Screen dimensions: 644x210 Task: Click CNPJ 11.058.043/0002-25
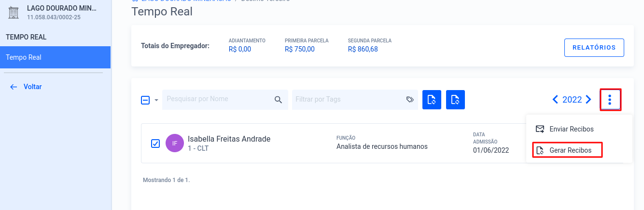[x=54, y=17]
